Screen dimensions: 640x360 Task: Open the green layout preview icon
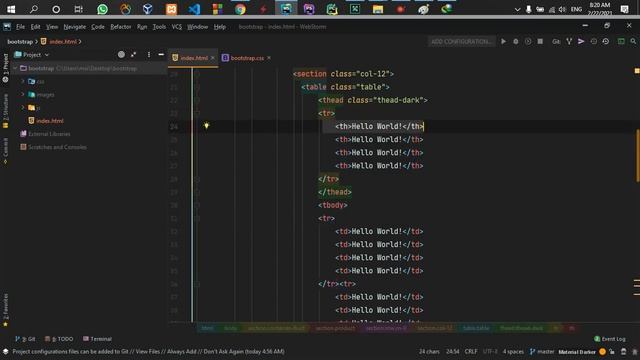621,41
